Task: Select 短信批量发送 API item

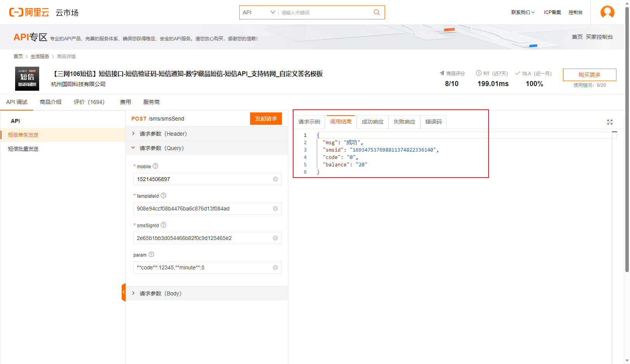Action: (63, 149)
